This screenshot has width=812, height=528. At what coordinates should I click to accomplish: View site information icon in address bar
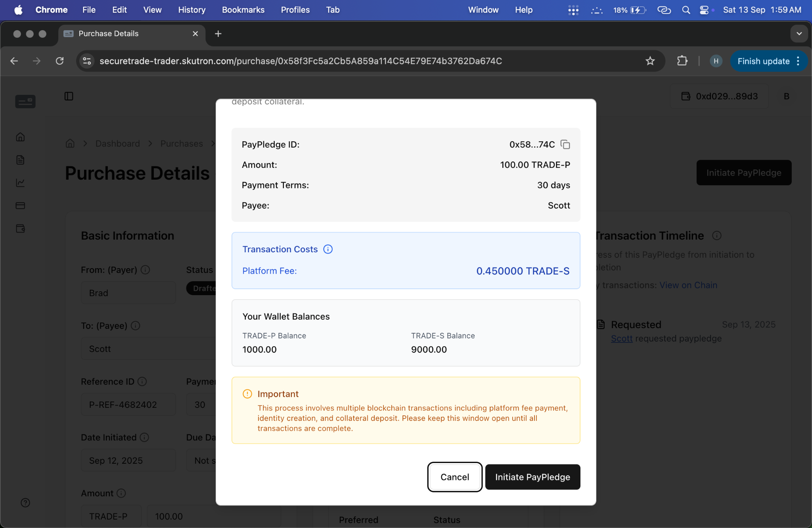(87, 61)
